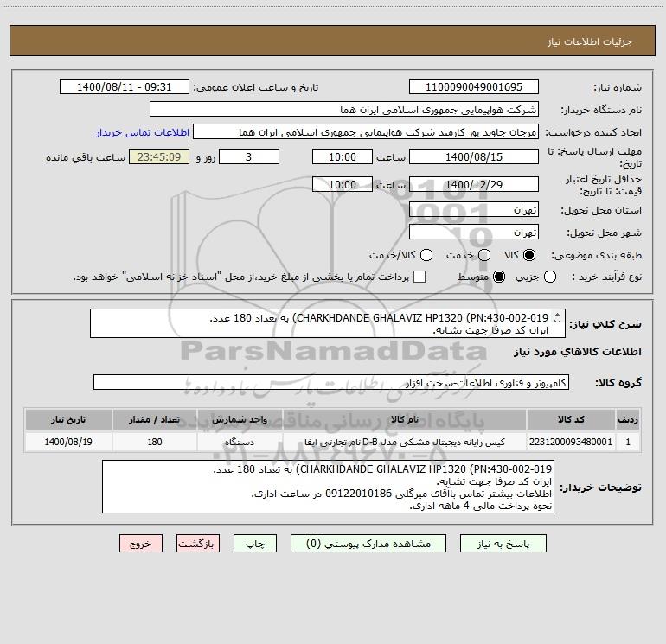
Task: Click the response deadline date 1400/08/15
Action: [474, 156]
